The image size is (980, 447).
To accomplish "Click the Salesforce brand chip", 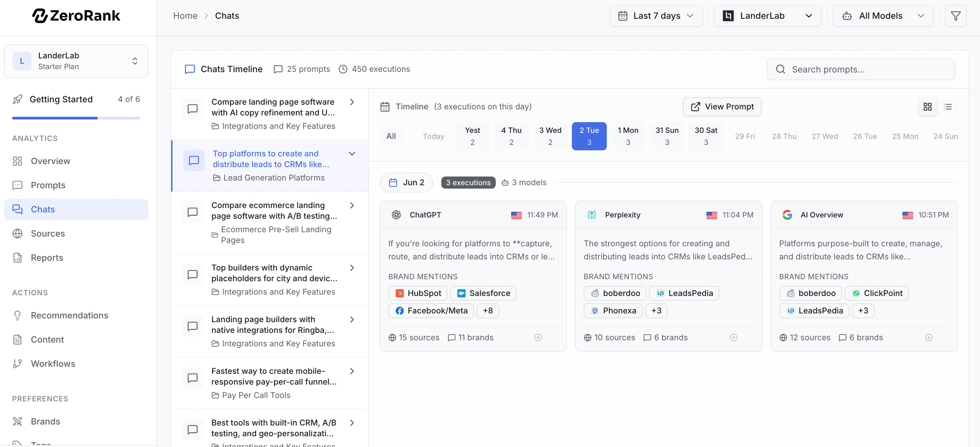I will pos(483,293).
